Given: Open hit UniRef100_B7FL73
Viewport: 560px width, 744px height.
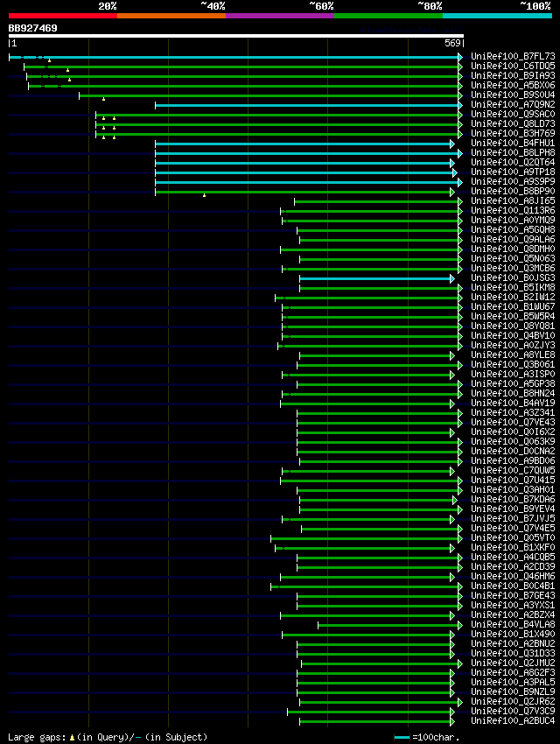Looking at the screenshot, I should [x=513, y=57].
